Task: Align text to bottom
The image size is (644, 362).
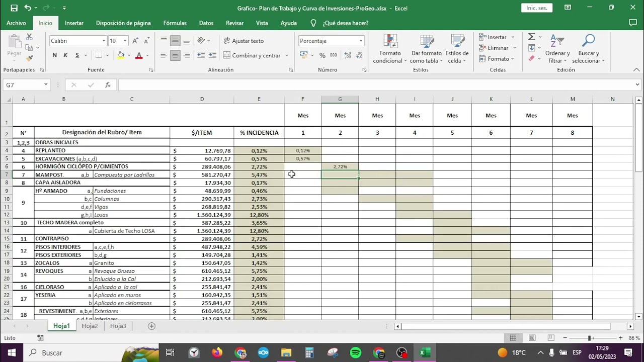Action: tap(186, 41)
